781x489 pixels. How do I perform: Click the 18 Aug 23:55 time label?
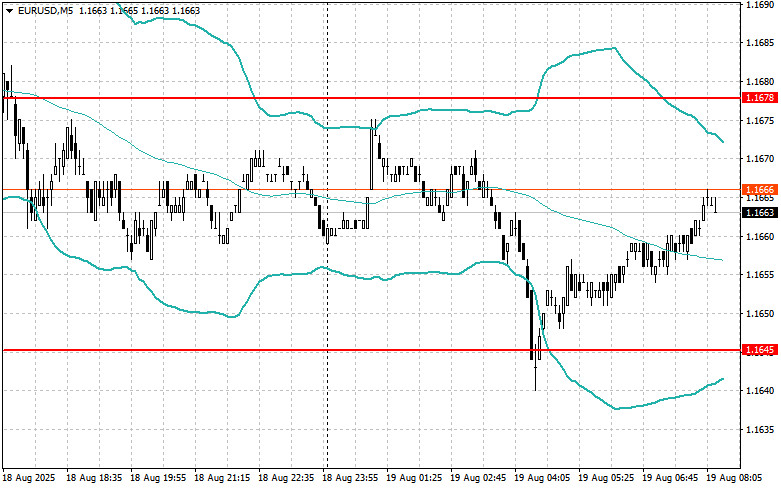tap(350, 478)
